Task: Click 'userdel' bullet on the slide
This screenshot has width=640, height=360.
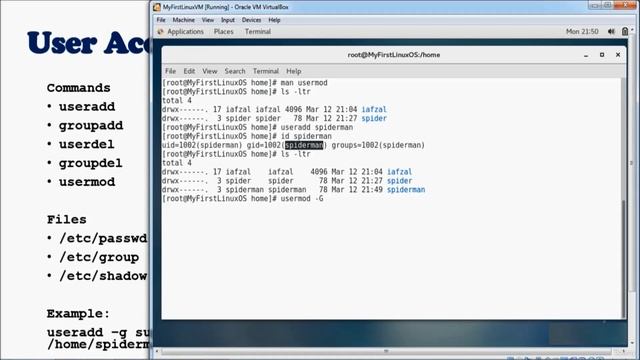Action: coord(87,144)
